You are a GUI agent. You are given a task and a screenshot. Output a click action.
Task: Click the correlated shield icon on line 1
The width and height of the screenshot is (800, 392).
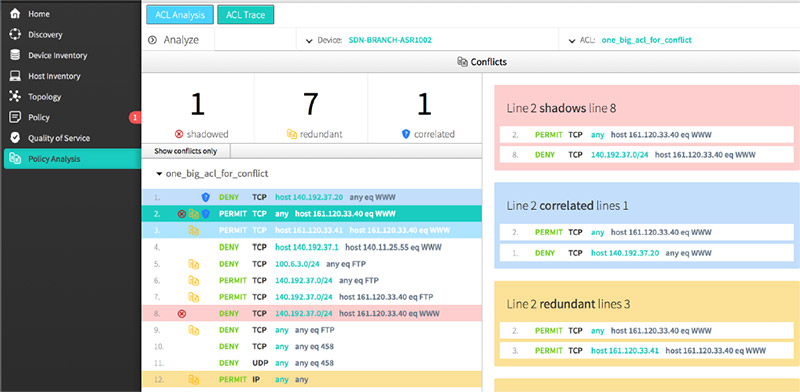[x=206, y=197]
